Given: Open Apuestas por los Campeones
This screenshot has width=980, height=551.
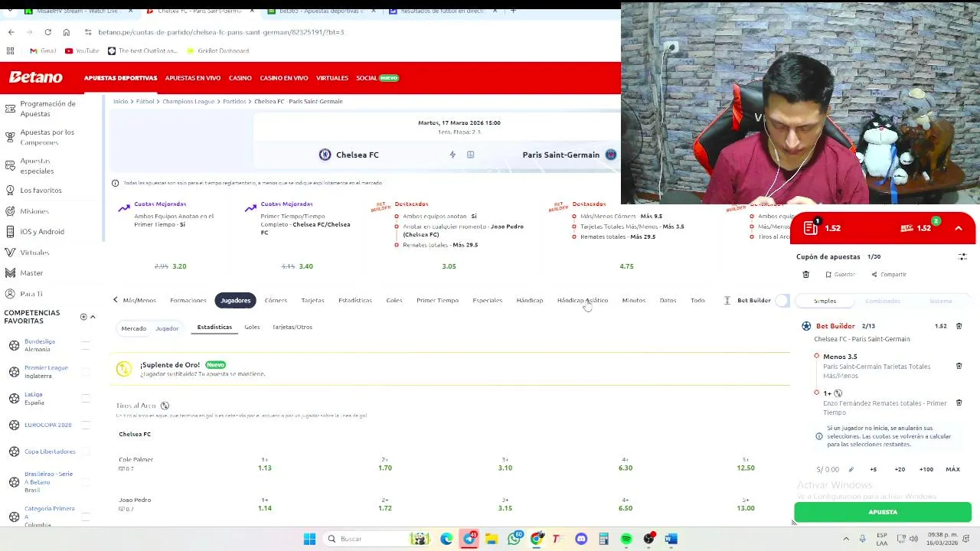Looking at the screenshot, I should [47, 137].
